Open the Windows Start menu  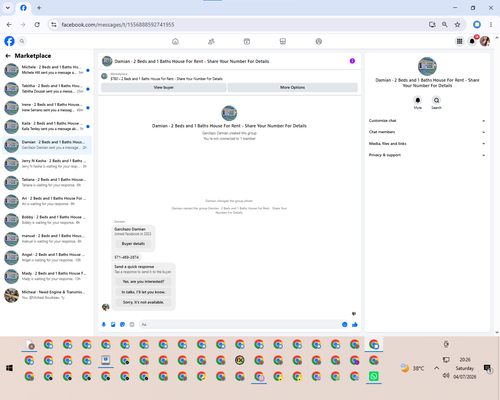(x=9, y=368)
